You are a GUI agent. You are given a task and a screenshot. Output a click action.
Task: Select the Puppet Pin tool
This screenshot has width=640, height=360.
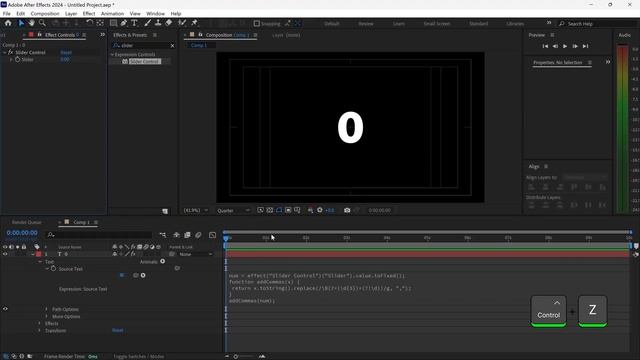pos(194,23)
